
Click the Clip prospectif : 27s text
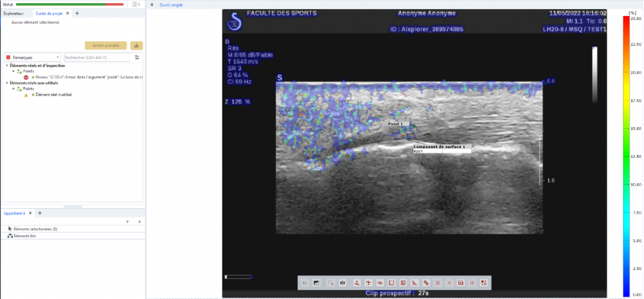click(396, 293)
